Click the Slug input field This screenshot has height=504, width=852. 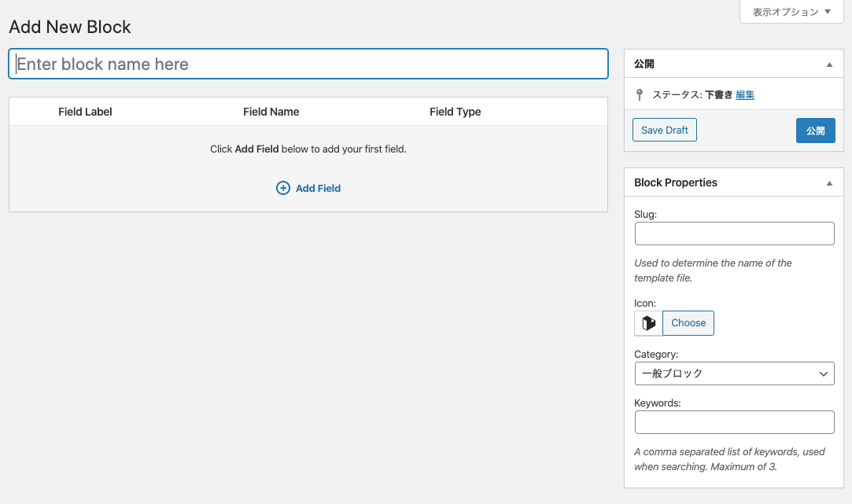click(x=734, y=234)
